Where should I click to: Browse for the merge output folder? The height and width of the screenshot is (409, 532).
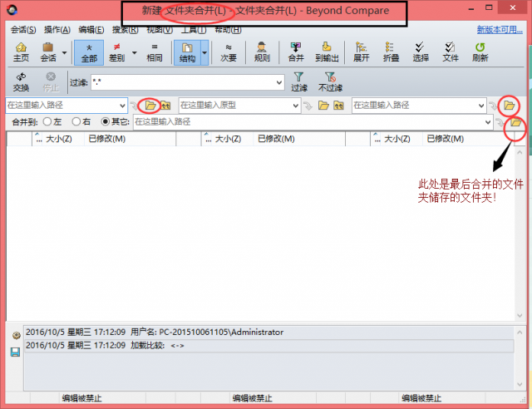pos(515,122)
